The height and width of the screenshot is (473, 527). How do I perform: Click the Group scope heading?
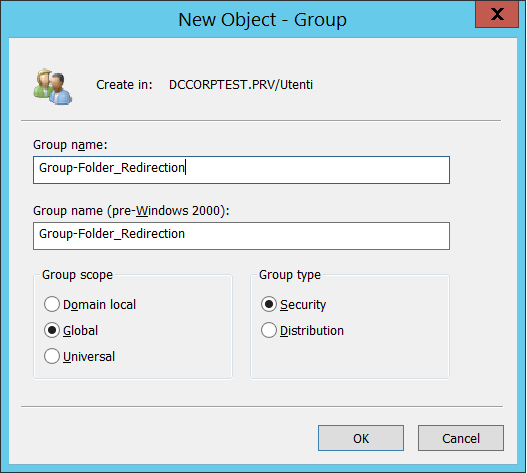click(77, 275)
